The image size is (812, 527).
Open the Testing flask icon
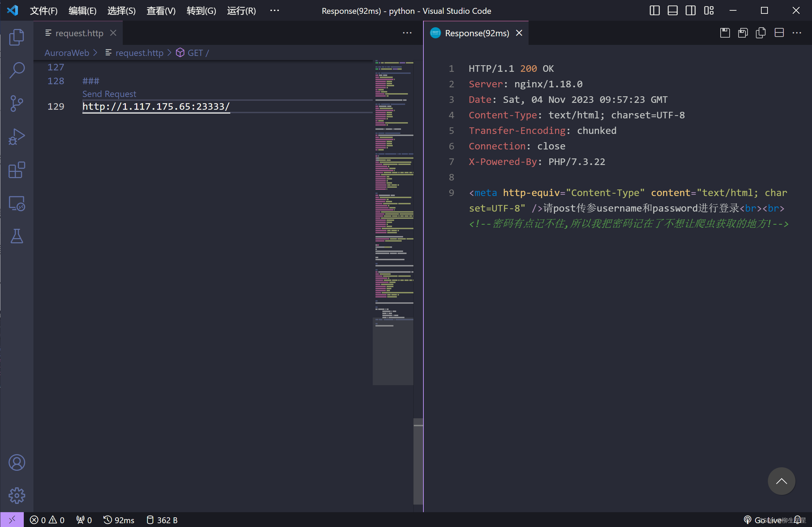[17, 236]
